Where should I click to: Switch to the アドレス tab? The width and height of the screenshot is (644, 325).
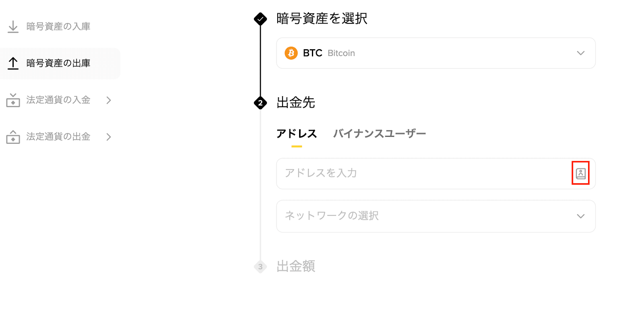[297, 134]
